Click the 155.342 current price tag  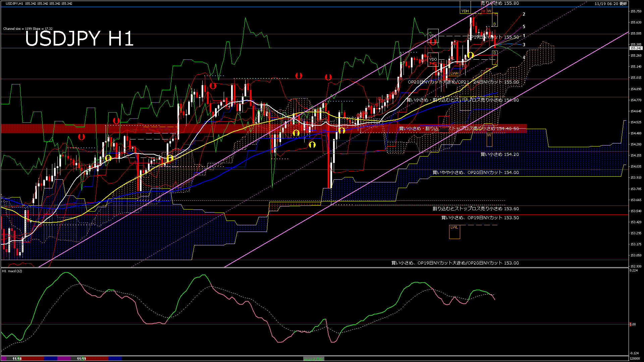point(636,48)
